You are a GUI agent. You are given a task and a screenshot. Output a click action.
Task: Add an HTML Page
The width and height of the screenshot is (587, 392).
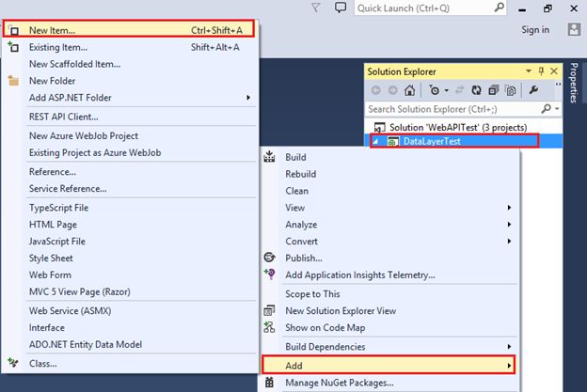point(129,225)
